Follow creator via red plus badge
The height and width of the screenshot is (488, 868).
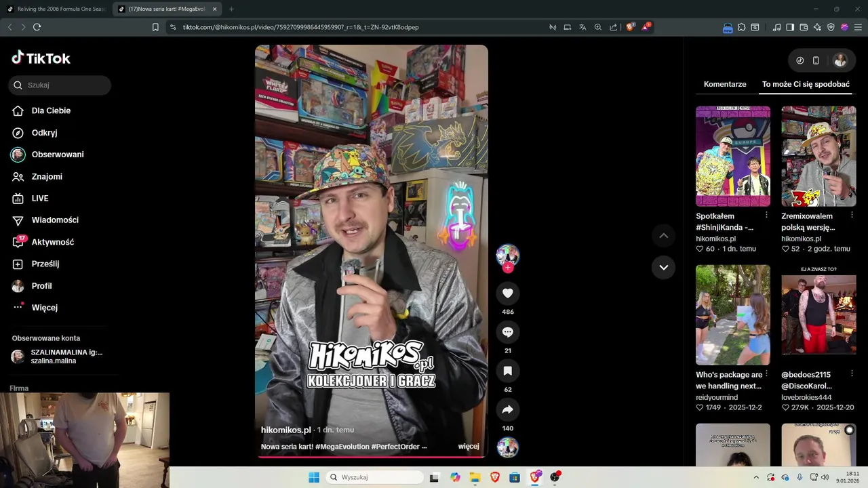point(508,268)
